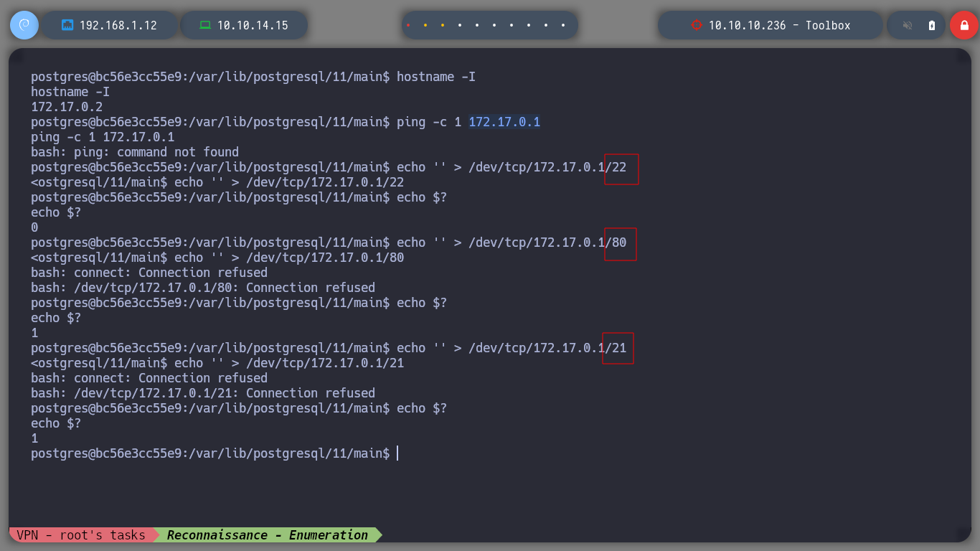Click the highlighted 172.17.0.1 in ping command
This screenshot has width=980, height=551.
[504, 122]
